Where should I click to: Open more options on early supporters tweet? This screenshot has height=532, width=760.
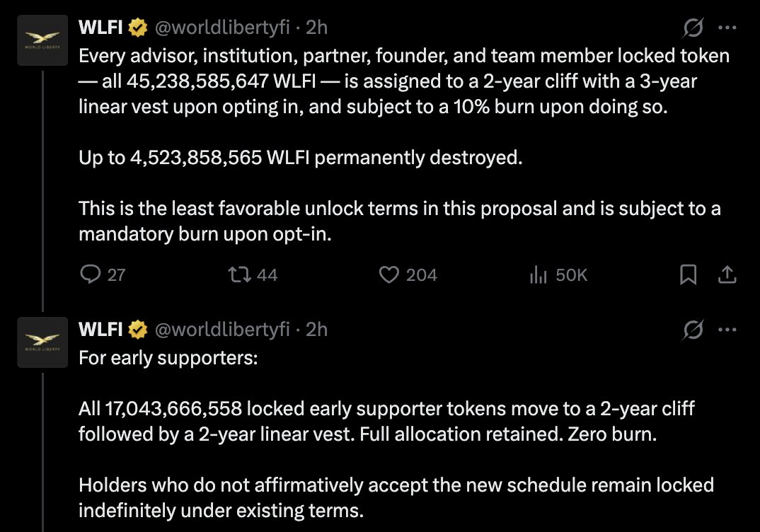727,329
